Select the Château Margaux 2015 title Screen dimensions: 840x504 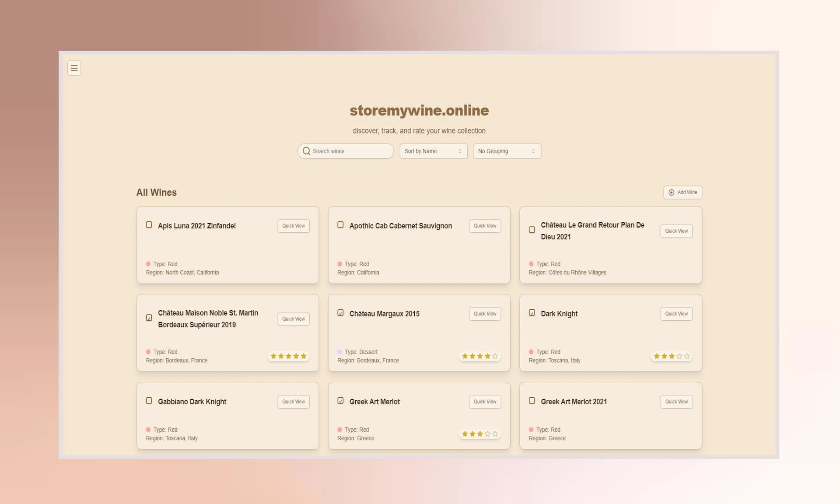[x=385, y=314]
